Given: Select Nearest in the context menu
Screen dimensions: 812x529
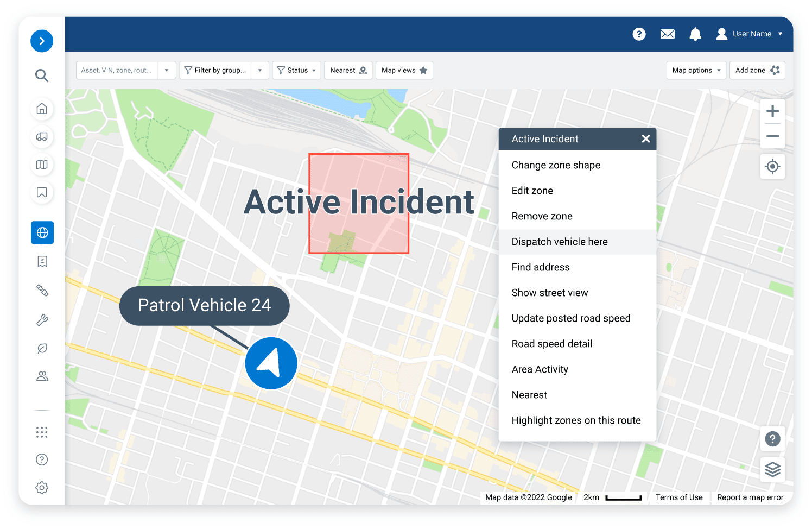Looking at the screenshot, I should (x=578, y=395).
